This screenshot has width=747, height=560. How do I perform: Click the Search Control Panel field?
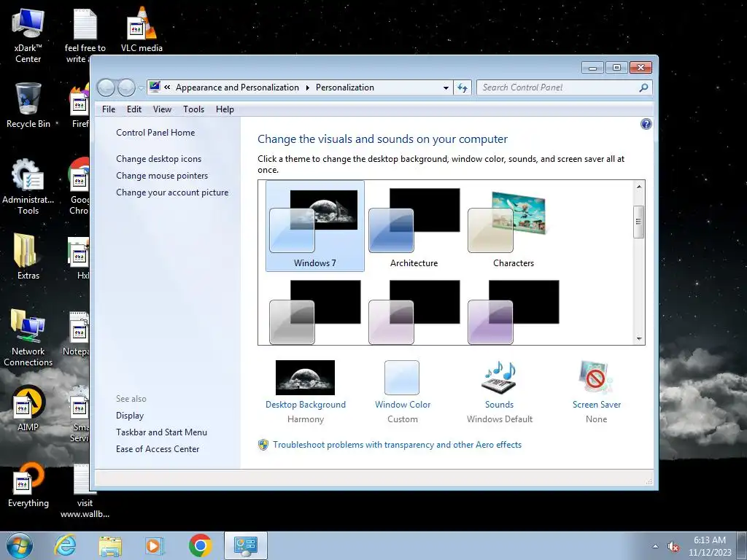[x=564, y=87]
